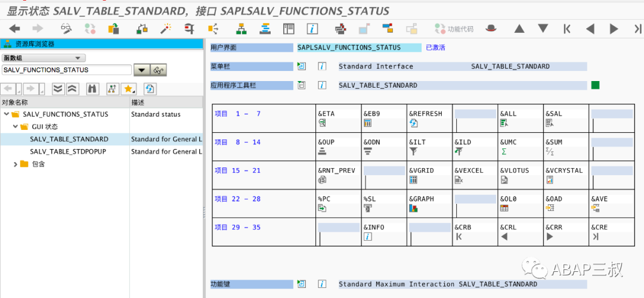Expand the 包含 folder node
Viewport: 644px width, 298px height.
tap(16, 164)
